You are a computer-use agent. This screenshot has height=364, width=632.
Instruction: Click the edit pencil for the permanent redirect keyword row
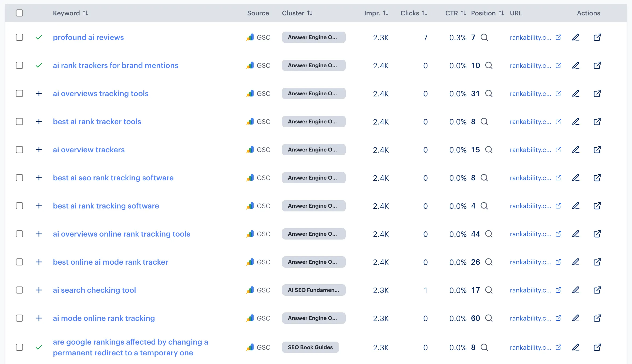[x=576, y=347]
